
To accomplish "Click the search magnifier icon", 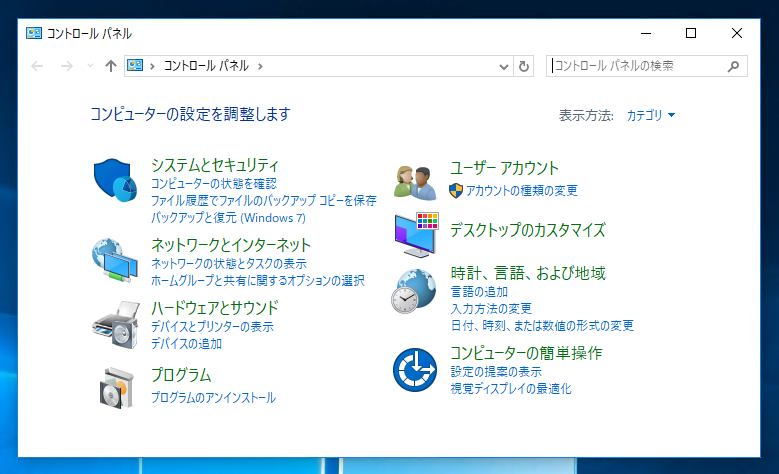I will [x=733, y=66].
